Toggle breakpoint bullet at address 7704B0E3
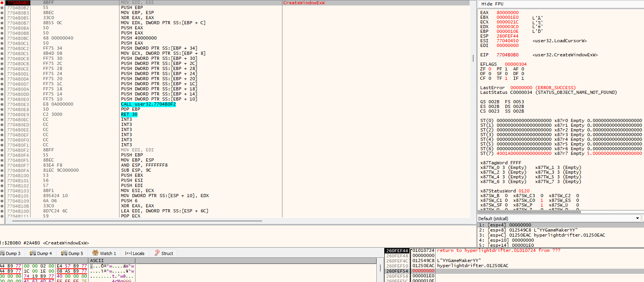644x282 pixels. (x=2, y=104)
